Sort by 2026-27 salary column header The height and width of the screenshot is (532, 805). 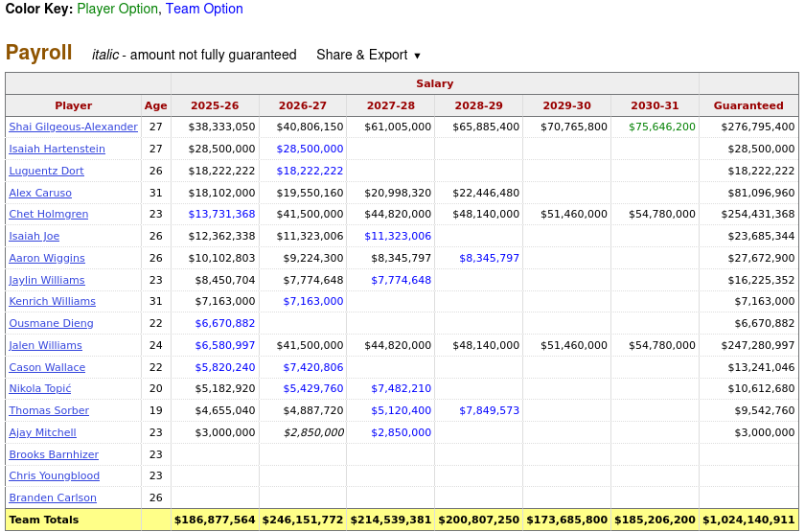pyautogui.click(x=303, y=105)
